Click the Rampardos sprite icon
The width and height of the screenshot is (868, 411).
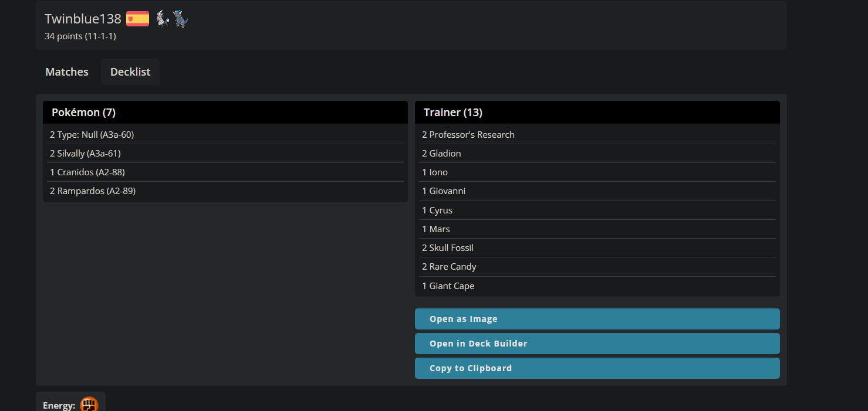coord(181,19)
